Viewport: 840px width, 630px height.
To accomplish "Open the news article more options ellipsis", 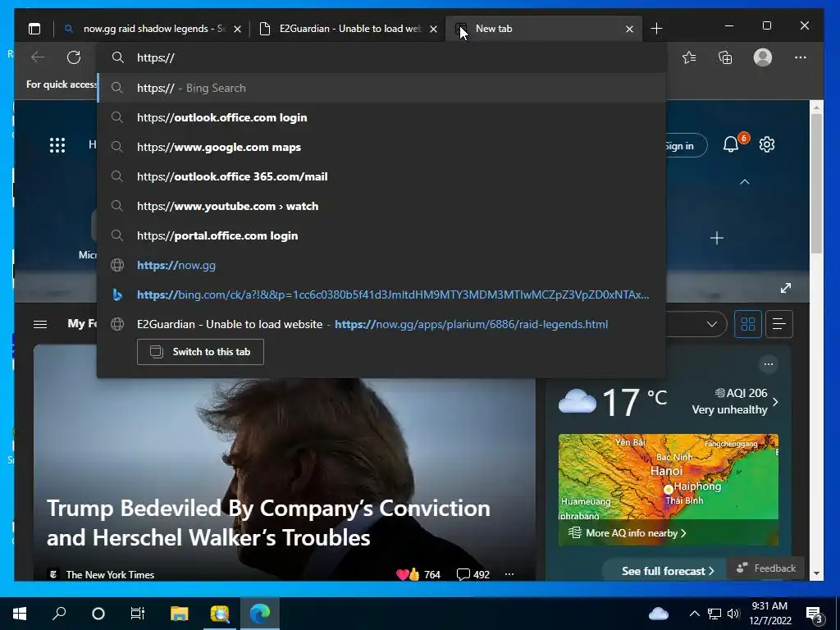I will (x=509, y=574).
